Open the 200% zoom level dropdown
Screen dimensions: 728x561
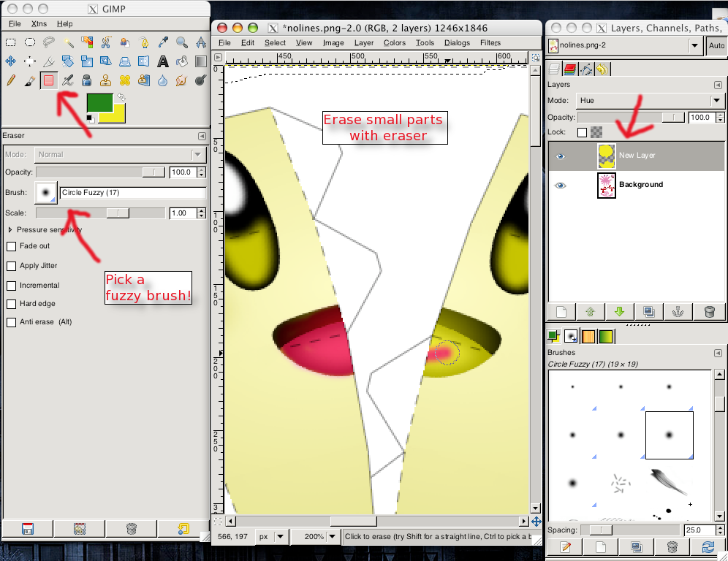[x=332, y=537]
